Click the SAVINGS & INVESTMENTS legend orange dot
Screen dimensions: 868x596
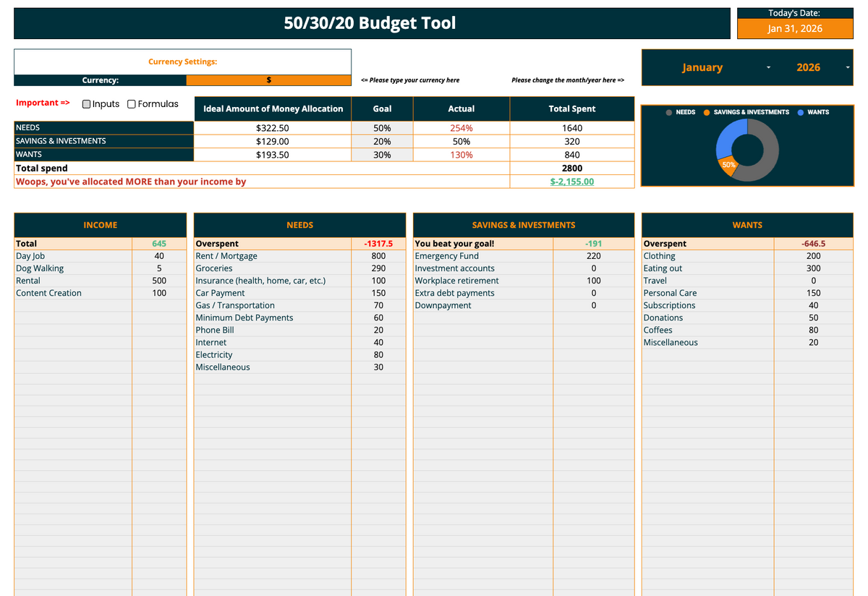[707, 113]
